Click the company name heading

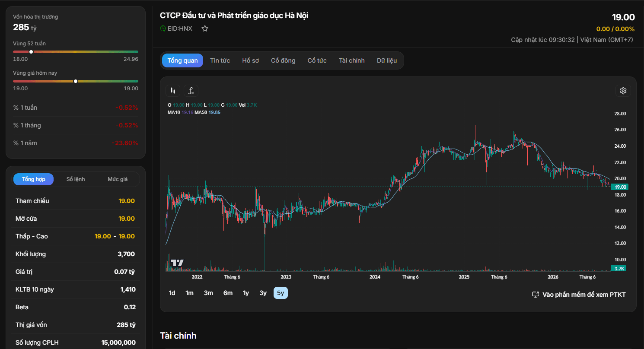[x=234, y=16]
